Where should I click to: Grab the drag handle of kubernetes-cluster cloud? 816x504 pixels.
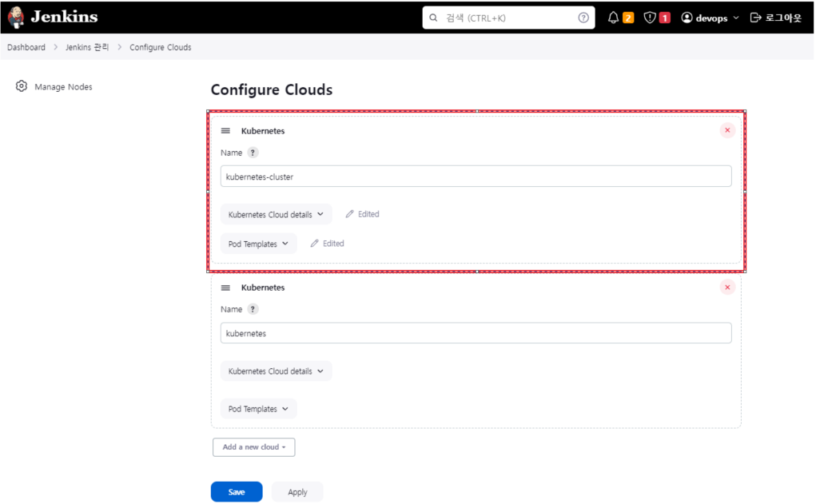(225, 131)
